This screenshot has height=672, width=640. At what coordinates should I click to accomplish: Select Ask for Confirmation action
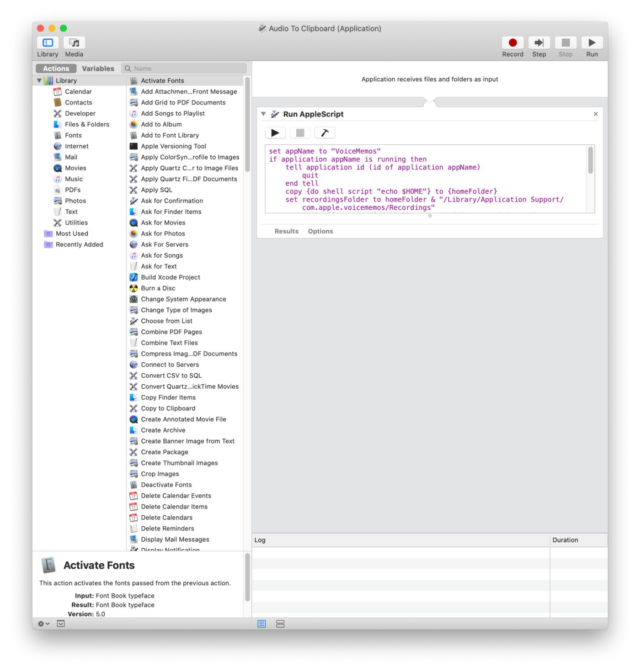[x=185, y=201]
